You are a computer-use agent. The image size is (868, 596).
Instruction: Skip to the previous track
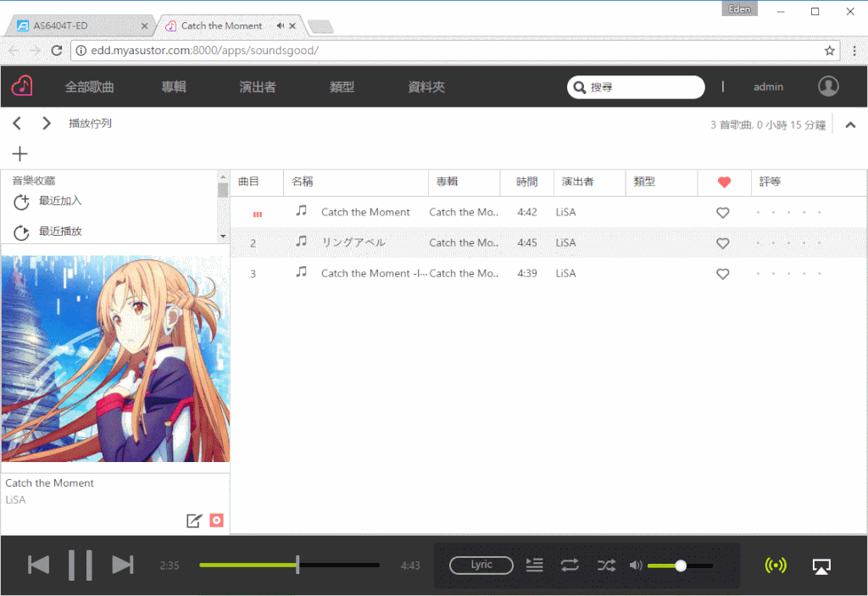click(39, 565)
